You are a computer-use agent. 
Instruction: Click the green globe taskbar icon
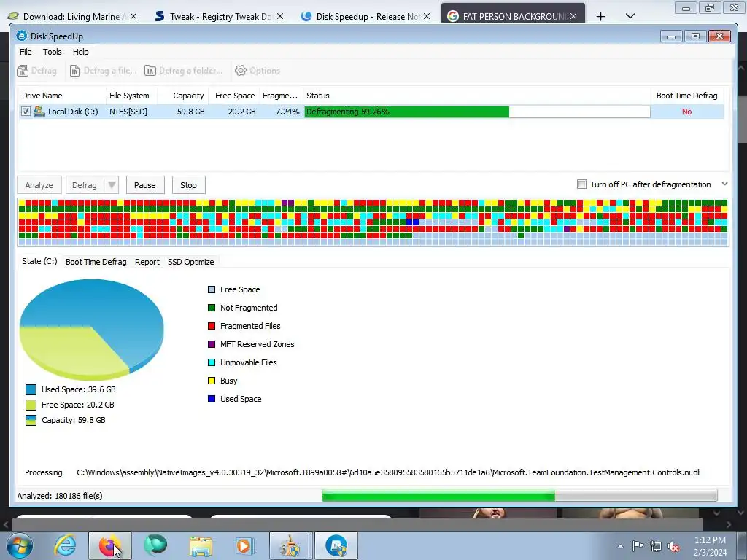coord(155,545)
